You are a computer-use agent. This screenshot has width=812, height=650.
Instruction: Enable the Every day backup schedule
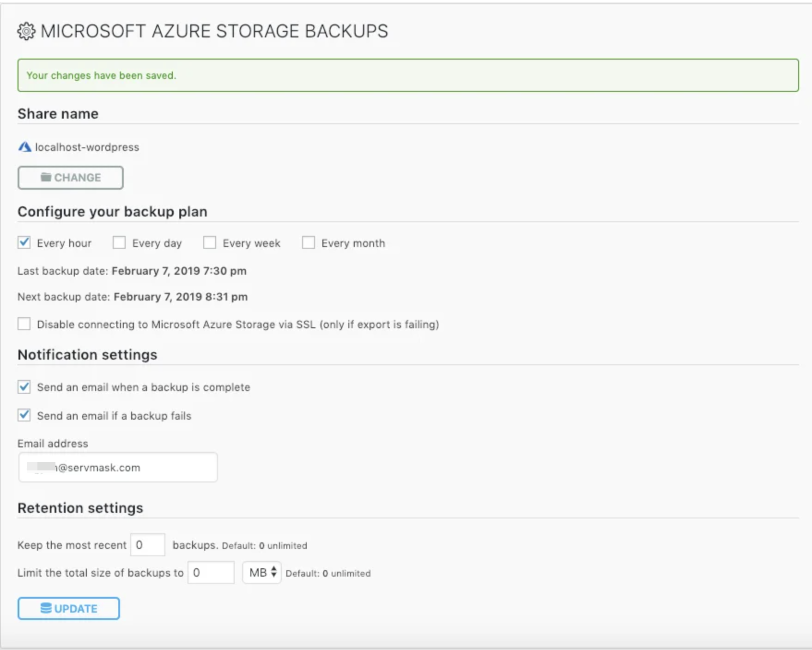tap(119, 243)
